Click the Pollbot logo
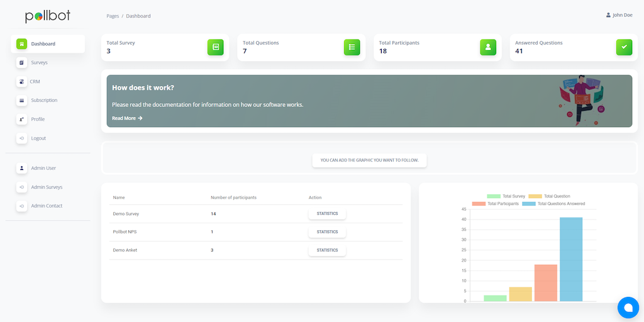Screen dimensions: 644x322 coord(48,16)
